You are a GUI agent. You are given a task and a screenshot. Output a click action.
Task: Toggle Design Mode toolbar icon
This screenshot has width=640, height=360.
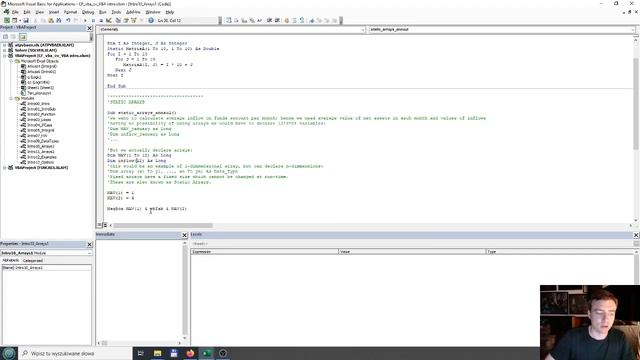point(109,20)
